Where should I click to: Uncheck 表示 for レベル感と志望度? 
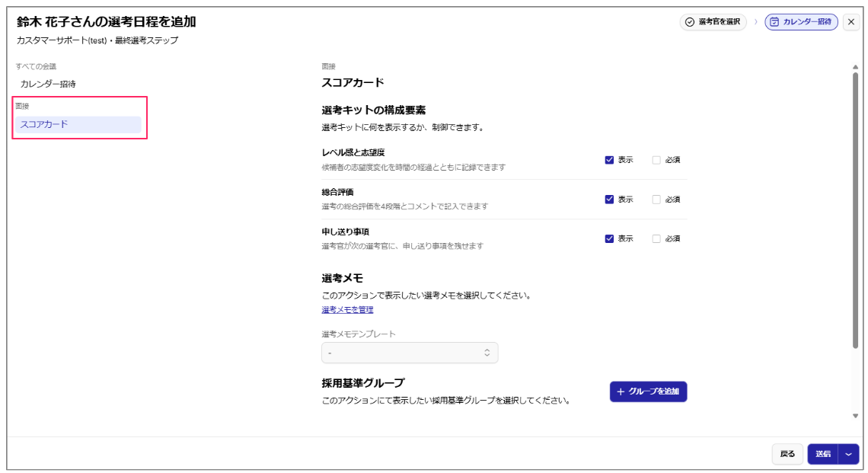pyautogui.click(x=609, y=159)
